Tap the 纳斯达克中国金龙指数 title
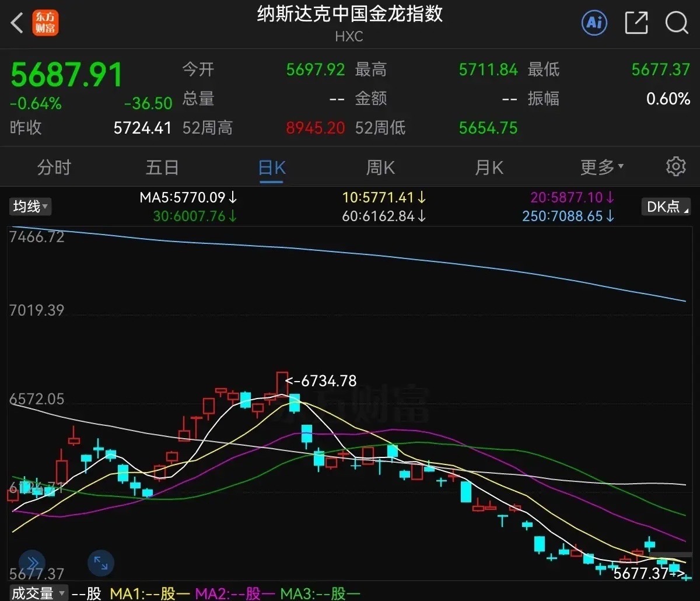The height and width of the screenshot is (601, 700). [350, 13]
